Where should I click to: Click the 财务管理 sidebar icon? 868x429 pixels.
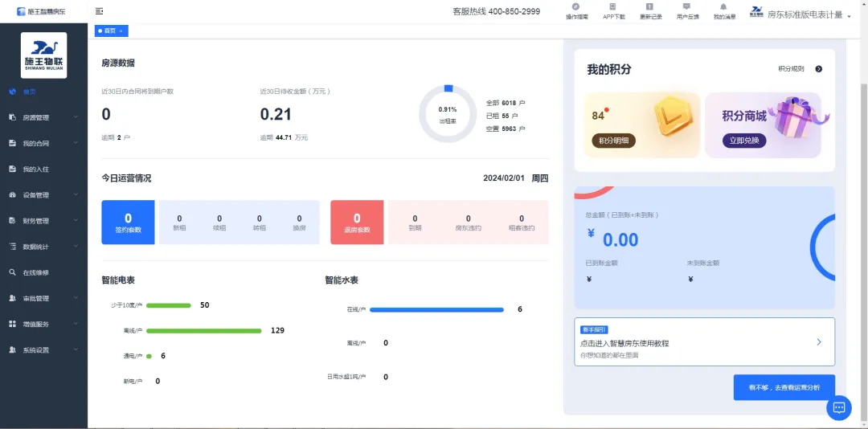[x=12, y=221]
